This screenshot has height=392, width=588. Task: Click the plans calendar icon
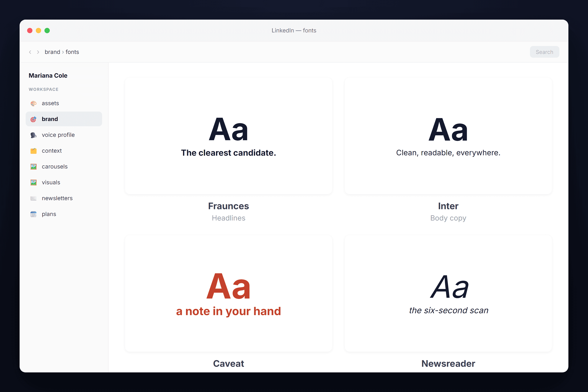[34, 214]
